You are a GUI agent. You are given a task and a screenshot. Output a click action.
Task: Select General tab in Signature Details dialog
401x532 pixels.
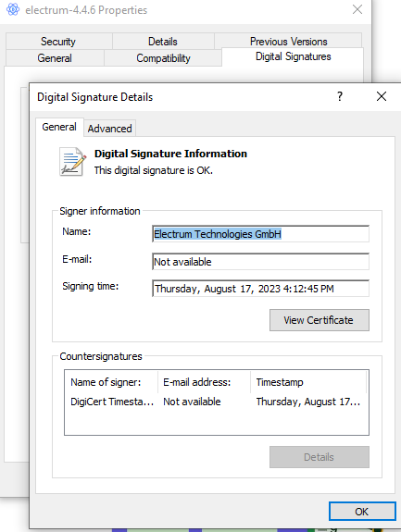(59, 127)
